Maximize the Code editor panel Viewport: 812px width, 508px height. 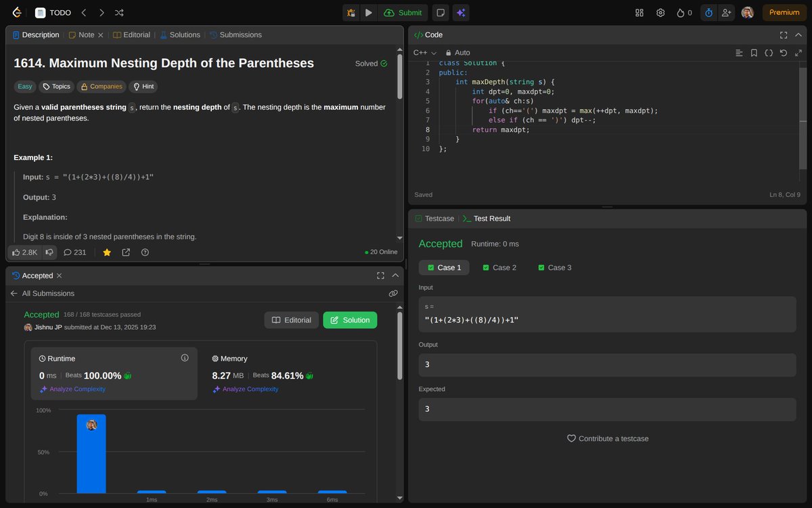[784, 35]
